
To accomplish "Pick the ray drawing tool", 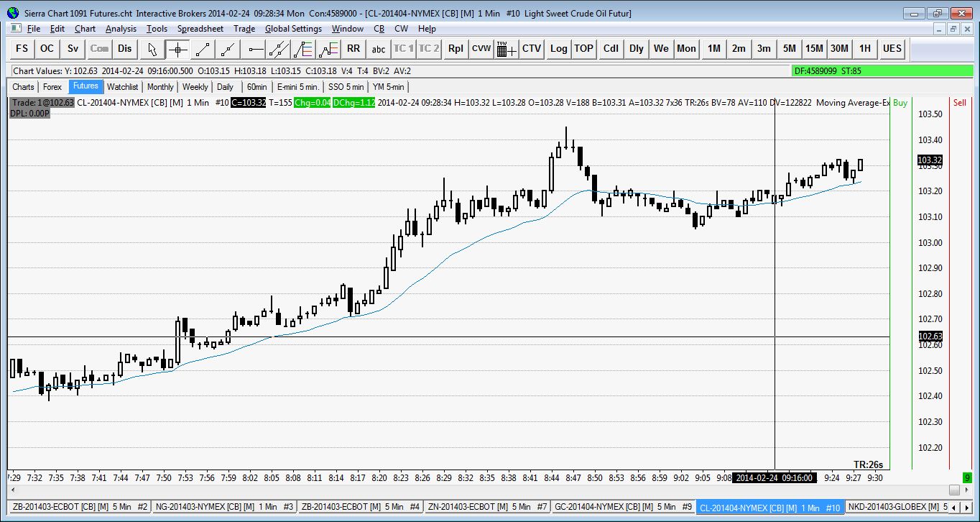I will [x=228, y=49].
